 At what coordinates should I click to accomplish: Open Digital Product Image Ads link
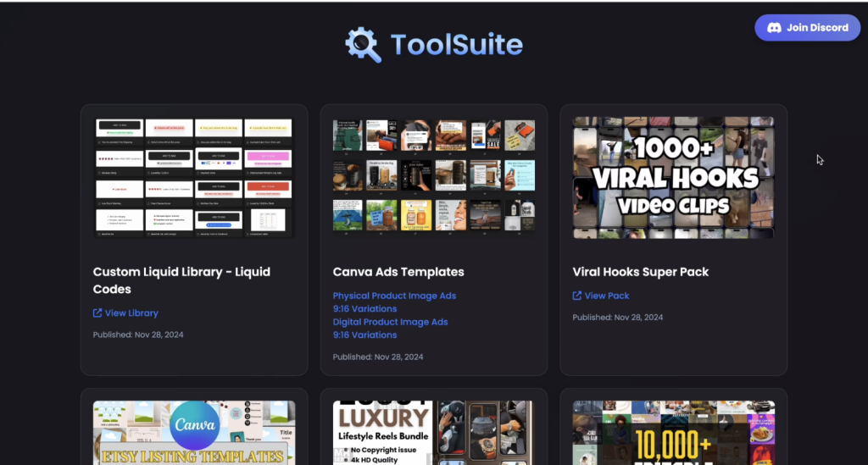point(390,322)
